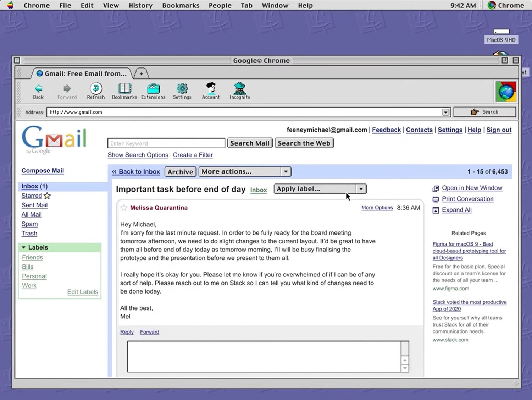
Task: Open Incognito mode icon
Action: [240, 88]
